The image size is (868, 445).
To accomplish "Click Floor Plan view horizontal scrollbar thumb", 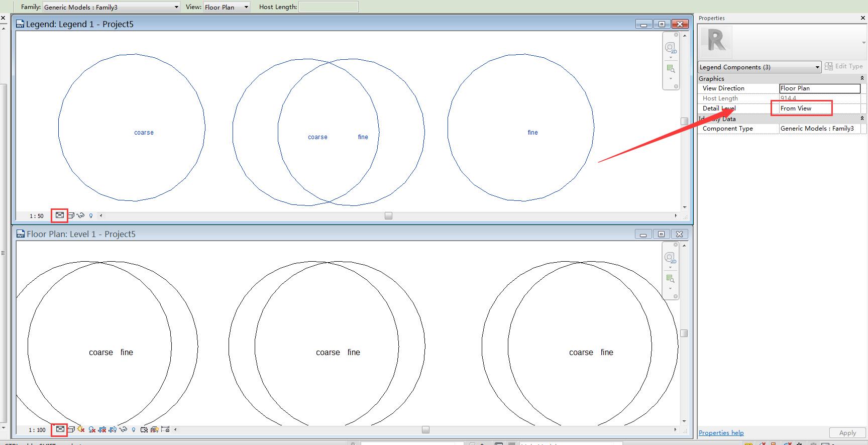I will pyautogui.click(x=425, y=430).
